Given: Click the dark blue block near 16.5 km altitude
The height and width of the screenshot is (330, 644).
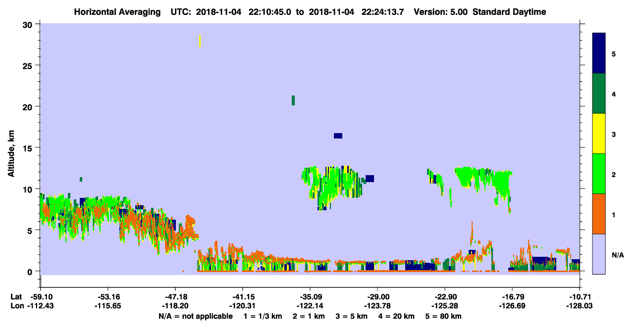Looking at the screenshot, I should [x=338, y=136].
